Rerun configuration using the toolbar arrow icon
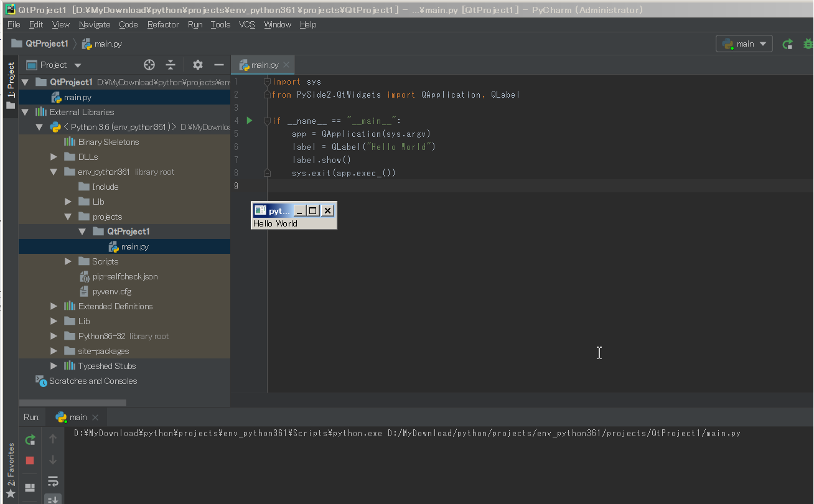Screen dimensions: 814x504 point(787,44)
